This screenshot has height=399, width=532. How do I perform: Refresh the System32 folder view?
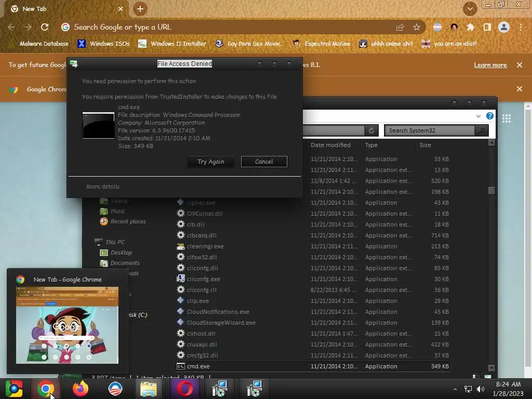click(371, 130)
